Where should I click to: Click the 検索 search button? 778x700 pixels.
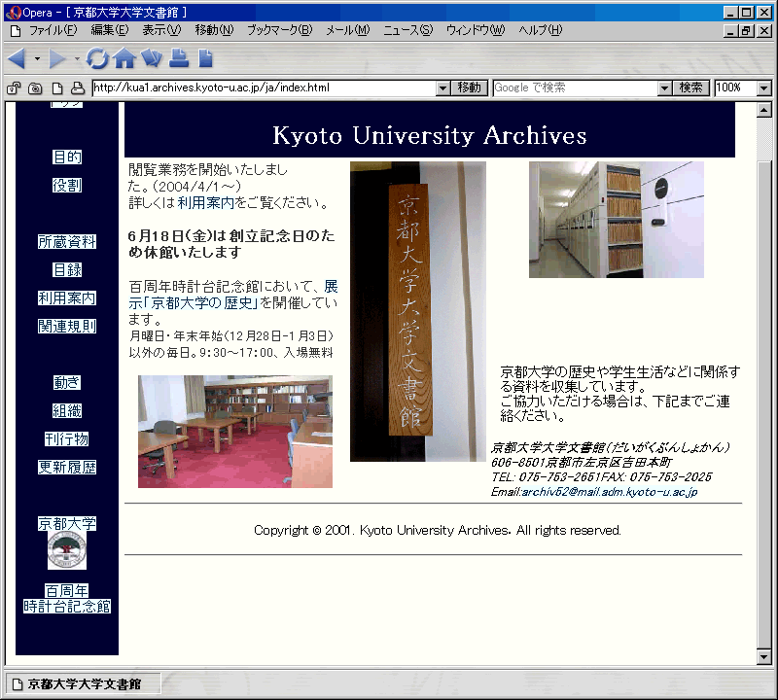coord(691,88)
